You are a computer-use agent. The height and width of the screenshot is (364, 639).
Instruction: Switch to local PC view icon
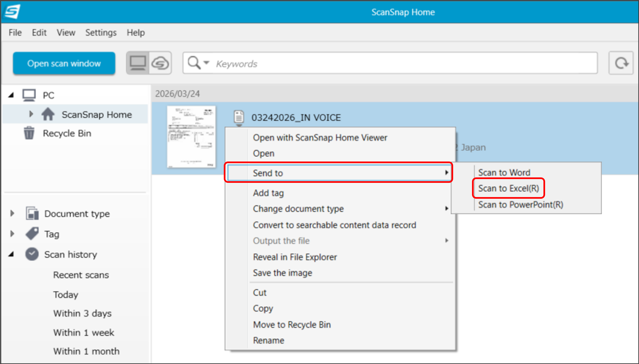(x=137, y=63)
